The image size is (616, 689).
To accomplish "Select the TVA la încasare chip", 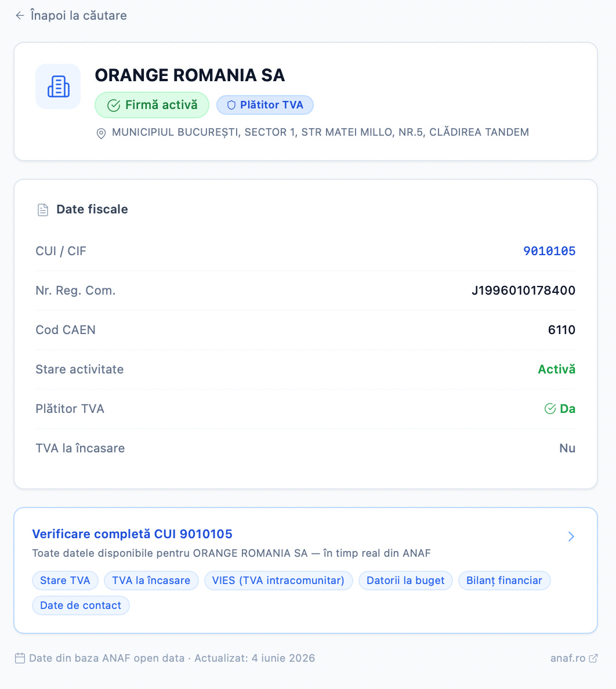I will [x=151, y=581].
